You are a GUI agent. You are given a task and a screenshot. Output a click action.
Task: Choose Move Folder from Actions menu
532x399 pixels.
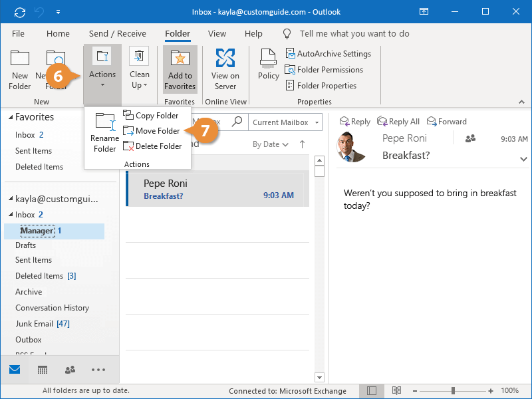[x=152, y=131]
